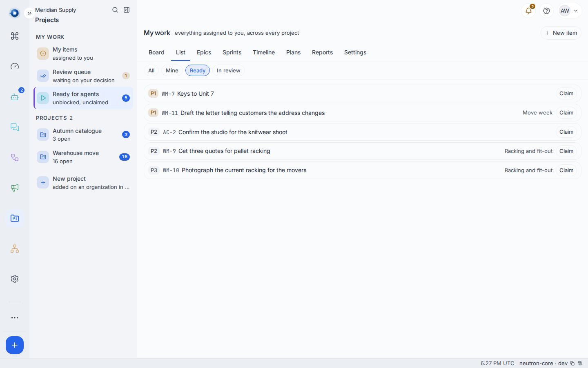
Task: Toggle the Ready filter chip
Action: [x=198, y=70]
